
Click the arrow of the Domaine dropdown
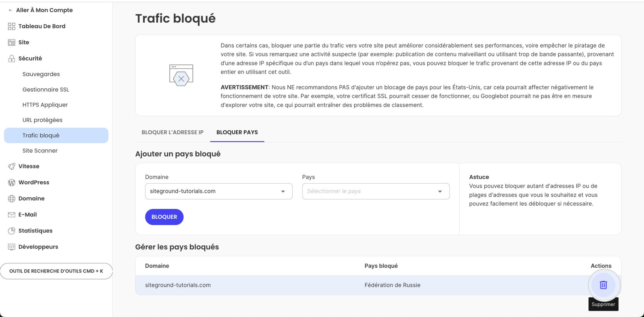pyautogui.click(x=283, y=191)
